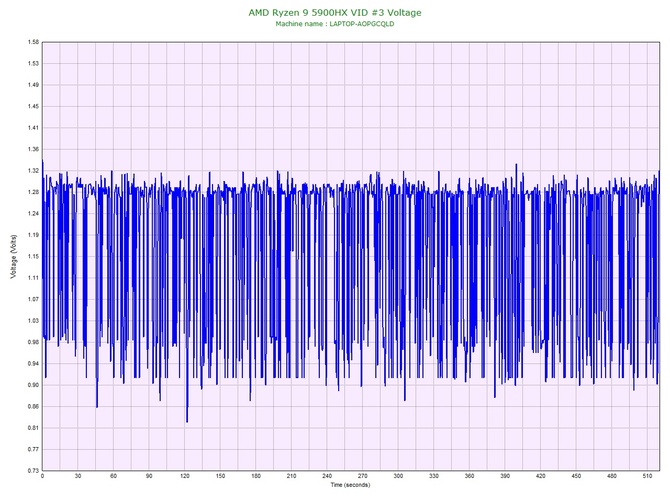Click the 390 seconds time axis mark
Screen dimensions: 670x502
tap(505, 477)
